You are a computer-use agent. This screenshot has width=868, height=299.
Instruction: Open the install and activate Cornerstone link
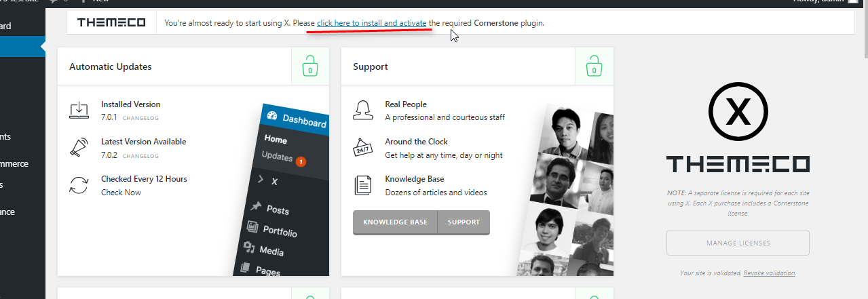pyautogui.click(x=372, y=23)
